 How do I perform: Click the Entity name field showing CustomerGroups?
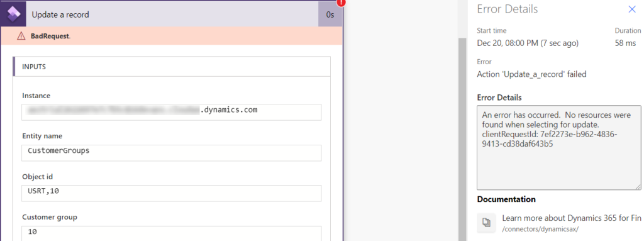pos(172,152)
